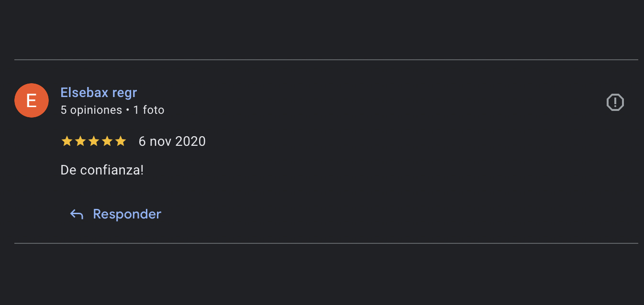The width and height of the screenshot is (644, 305).
Task: Click the year 2020 in review date
Action: point(190,142)
